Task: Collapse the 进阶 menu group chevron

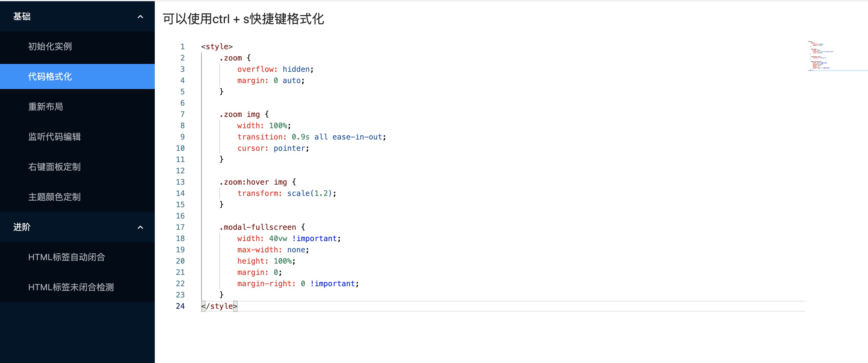Action: point(140,227)
